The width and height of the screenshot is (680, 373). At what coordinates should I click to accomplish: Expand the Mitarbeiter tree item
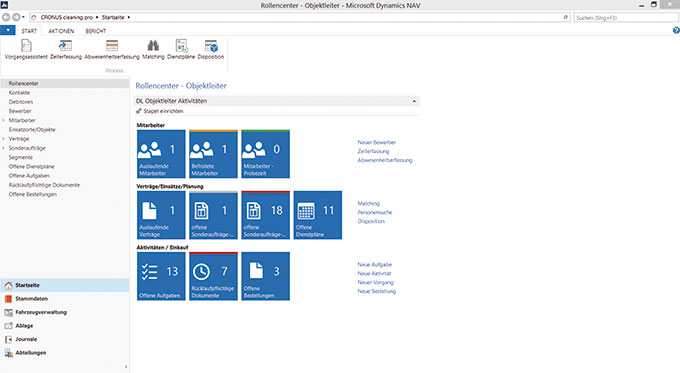tap(4, 120)
